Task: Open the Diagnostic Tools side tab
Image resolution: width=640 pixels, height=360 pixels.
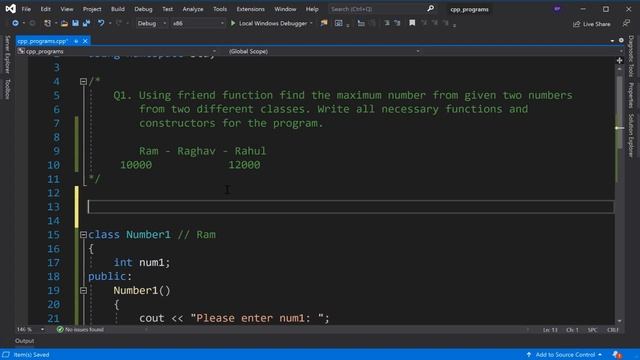Action: tap(631, 56)
